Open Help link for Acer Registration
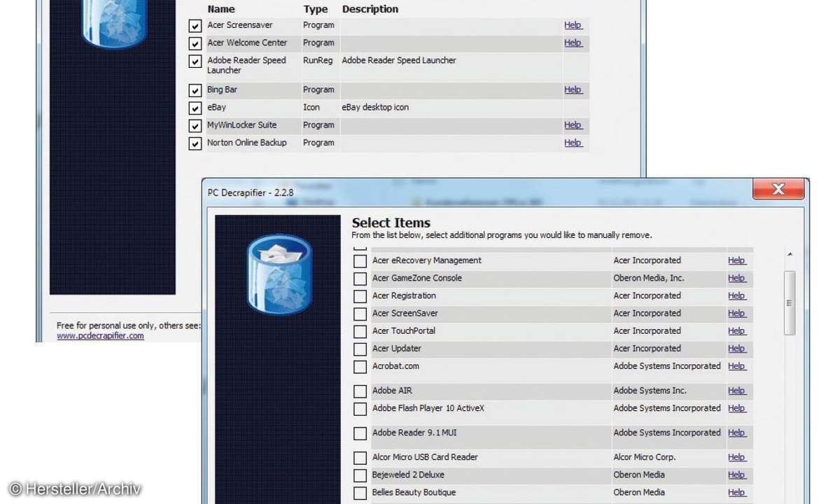 (x=737, y=295)
